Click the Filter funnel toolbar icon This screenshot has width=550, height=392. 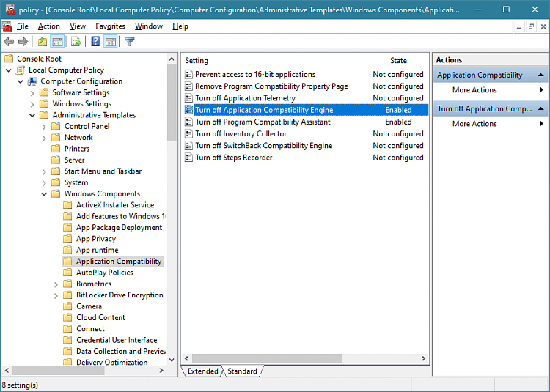130,42
